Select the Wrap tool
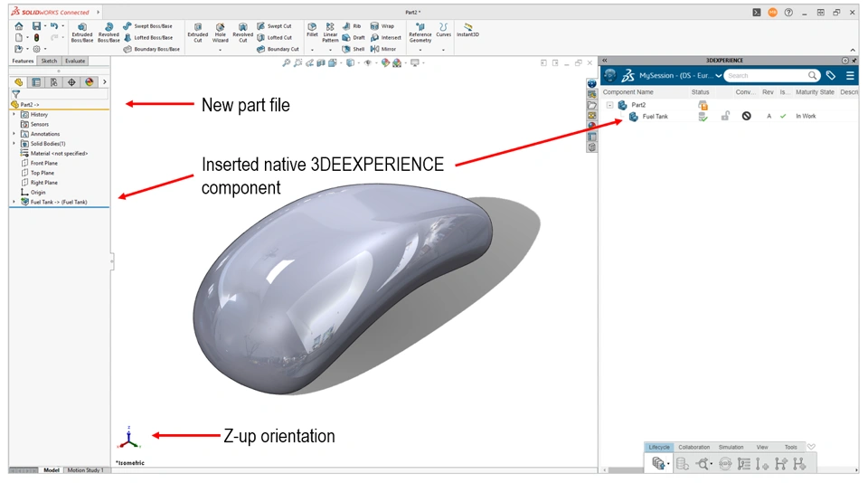This screenshot has width=868, height=483. (382, 26)
